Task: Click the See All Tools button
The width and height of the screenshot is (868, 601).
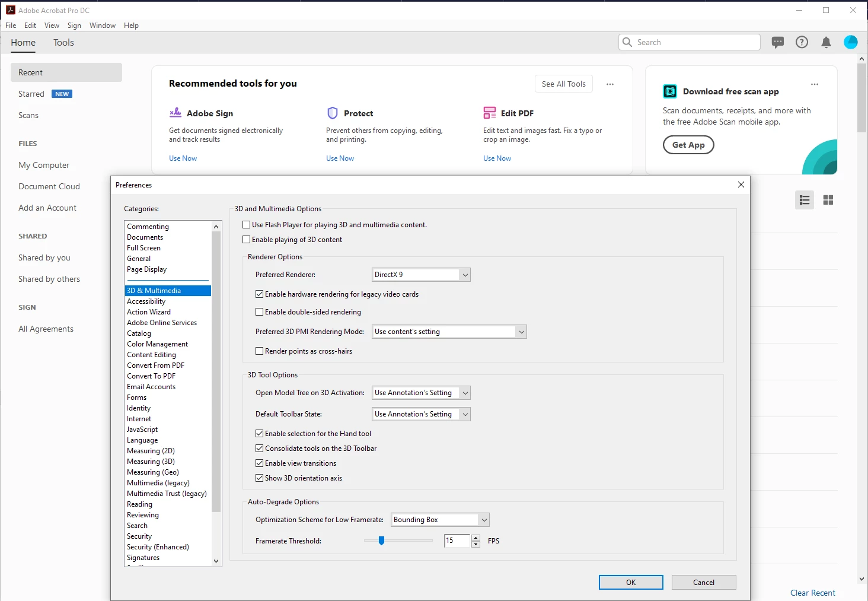Action: [564, 84]
